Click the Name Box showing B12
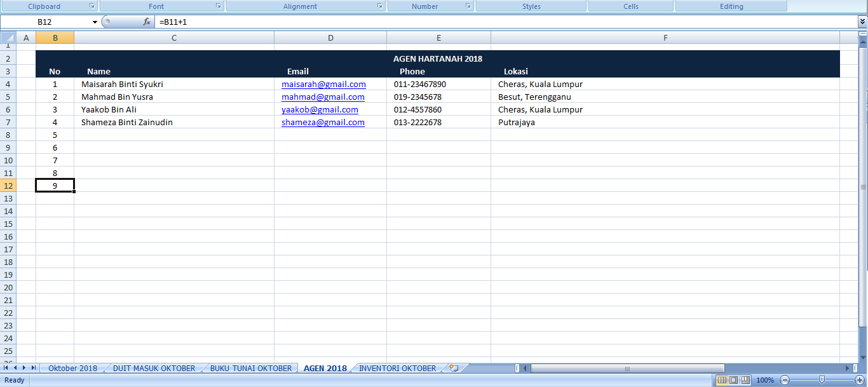Screen dimensions: 868x387 [x=45, y=22]
